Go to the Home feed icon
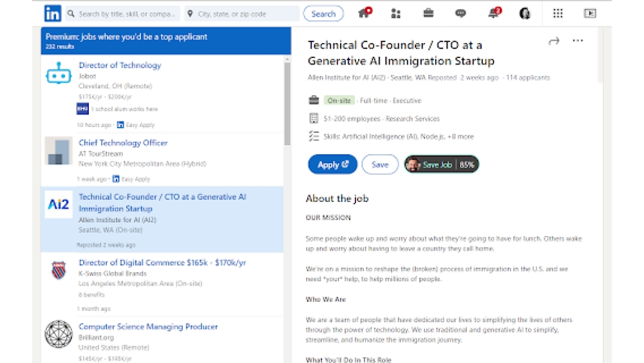Screen dimensions: 644x363 point(365,13)
